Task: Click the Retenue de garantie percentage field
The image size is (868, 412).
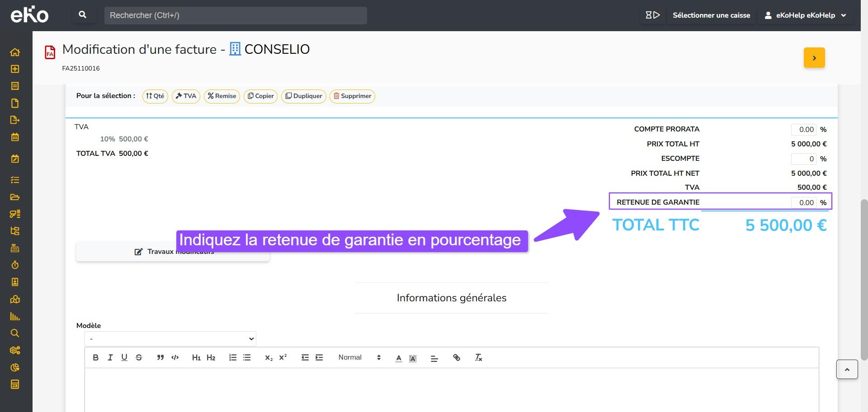Action: click(804, 203)
